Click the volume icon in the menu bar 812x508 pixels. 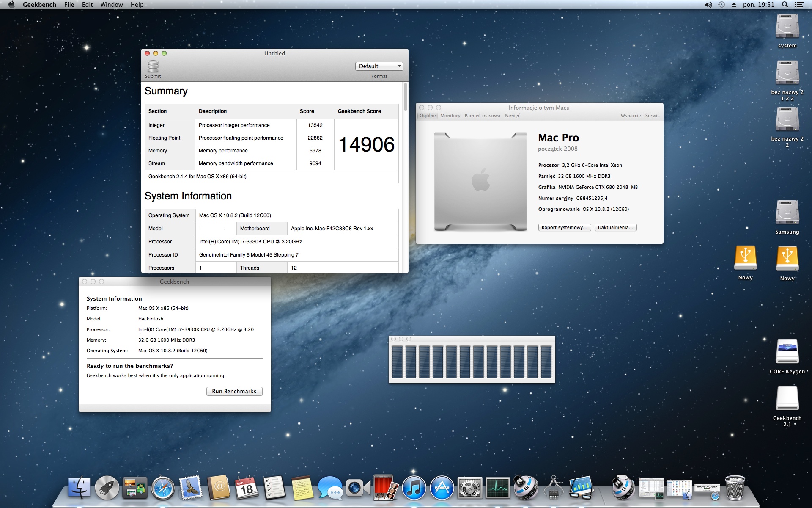708,5
